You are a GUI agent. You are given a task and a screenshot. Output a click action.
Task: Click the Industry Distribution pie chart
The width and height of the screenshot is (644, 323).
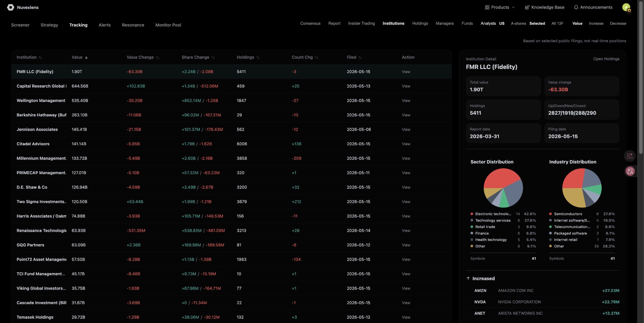point(582,188)
